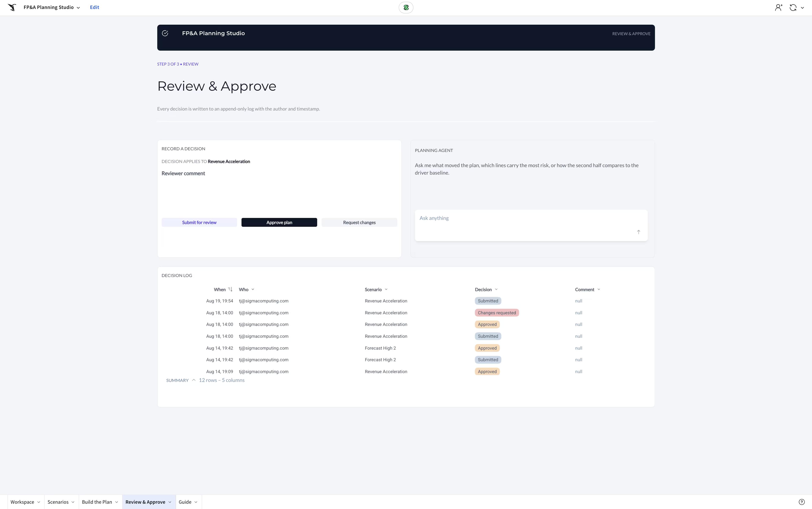Click the Changes requested badge
The width and height of the screenshot is (812, 509).
[497, 313]
